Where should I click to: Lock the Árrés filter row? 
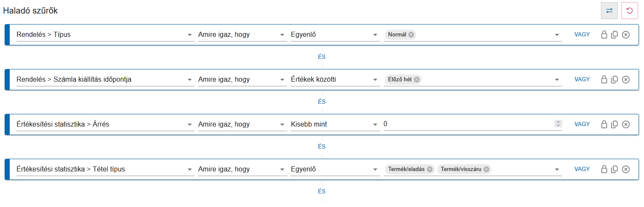click(604, 124)
